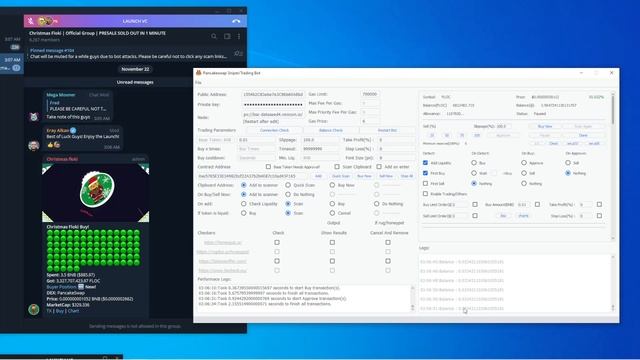Uncheck the First Buy detect checkbox
This screenshot has height=360, width=640.
(425, 173)
